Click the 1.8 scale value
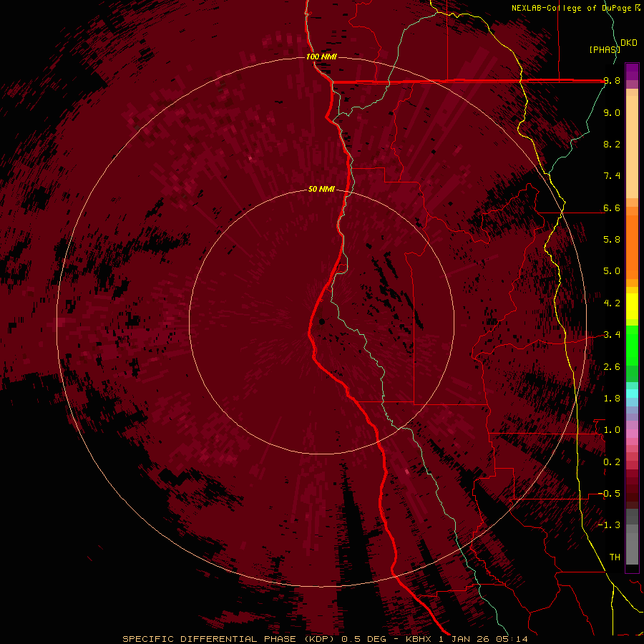 pyautogui.click(x=612, y=399)
